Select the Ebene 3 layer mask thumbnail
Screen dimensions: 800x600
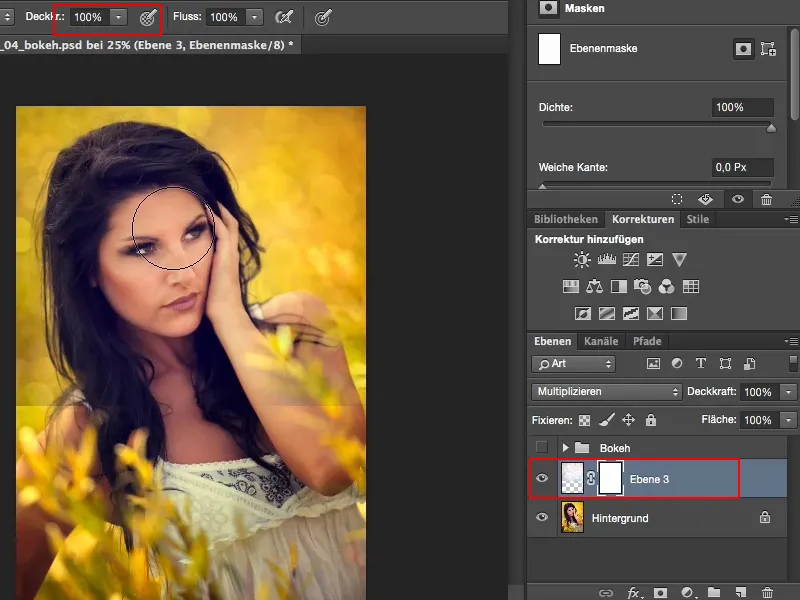click(608, 479)
